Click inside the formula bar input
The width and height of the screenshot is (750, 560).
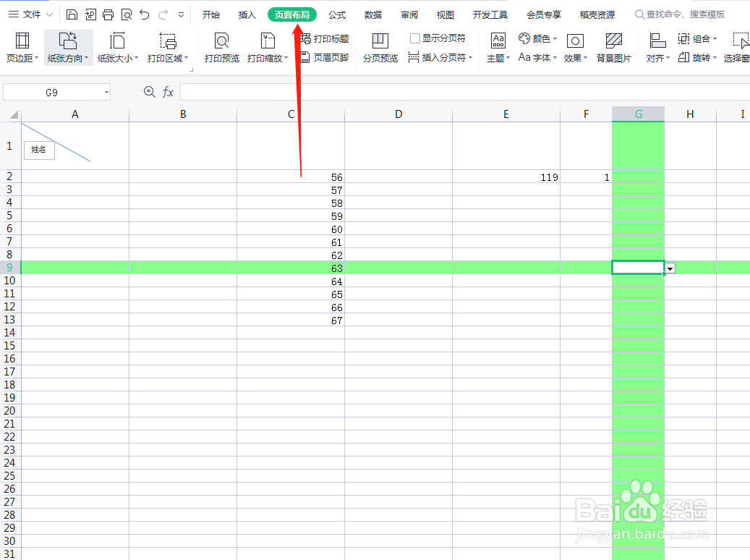[465, 92]
